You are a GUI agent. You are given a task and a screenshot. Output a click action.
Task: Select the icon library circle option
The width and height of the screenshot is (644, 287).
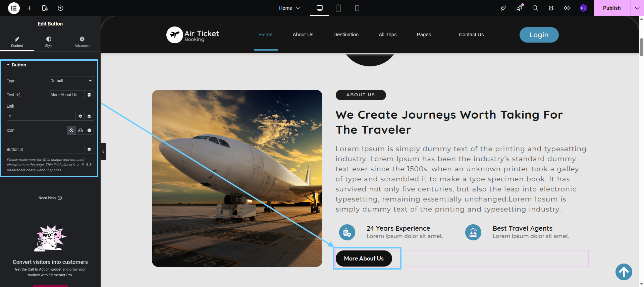click(x=89, y=130)
